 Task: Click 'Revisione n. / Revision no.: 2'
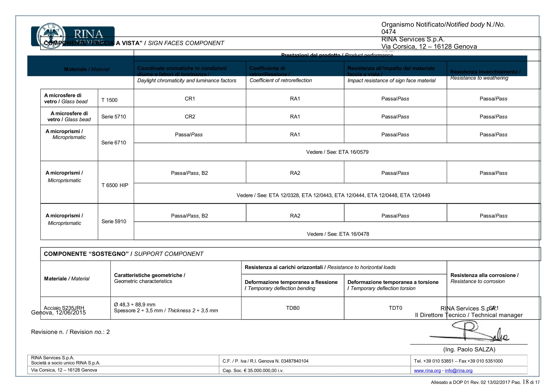(x=70, y=332)
